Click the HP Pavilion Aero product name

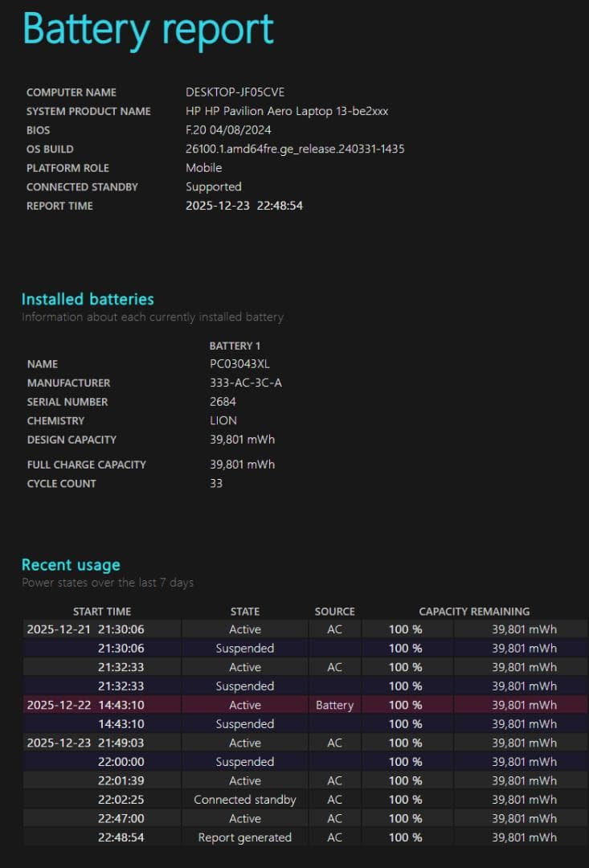tap(287, 111)
